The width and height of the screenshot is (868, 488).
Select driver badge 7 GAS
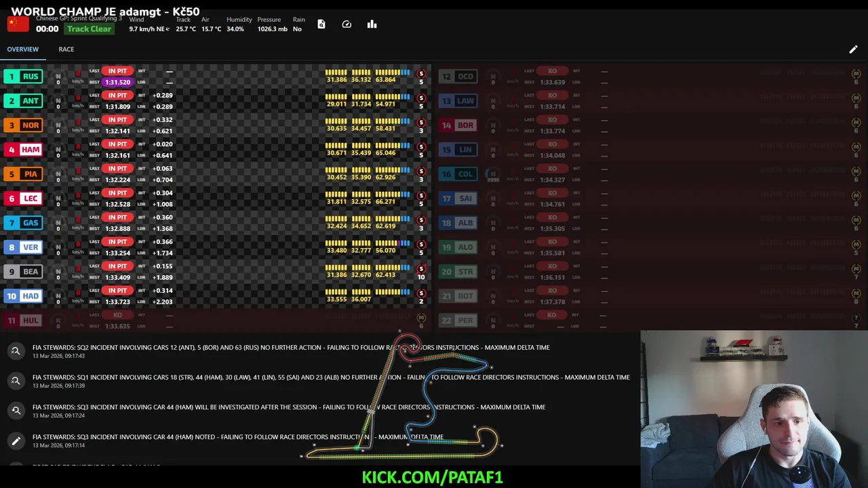coord(23,223)
